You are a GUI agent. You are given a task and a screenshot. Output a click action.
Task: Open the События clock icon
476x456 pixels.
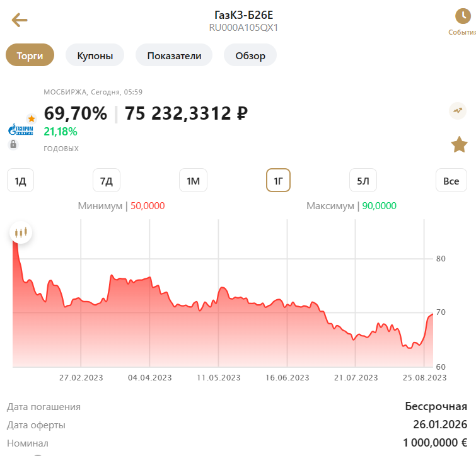[463, 16]
